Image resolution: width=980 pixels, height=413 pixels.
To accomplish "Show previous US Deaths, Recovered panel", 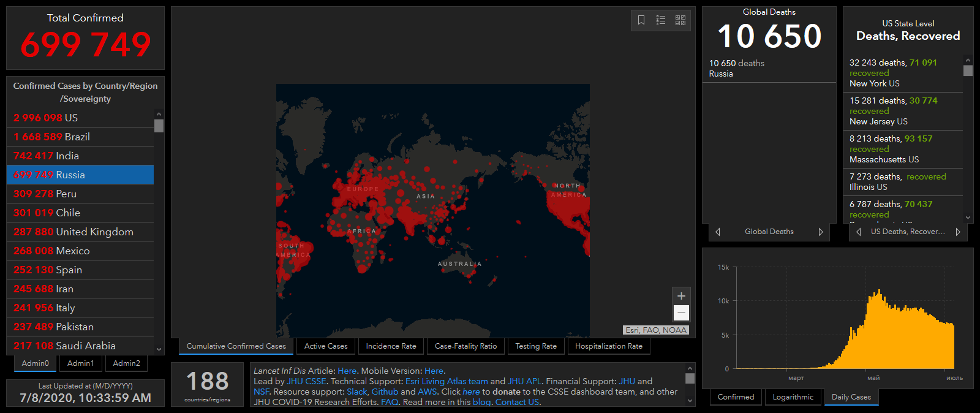I will point(859,232).
